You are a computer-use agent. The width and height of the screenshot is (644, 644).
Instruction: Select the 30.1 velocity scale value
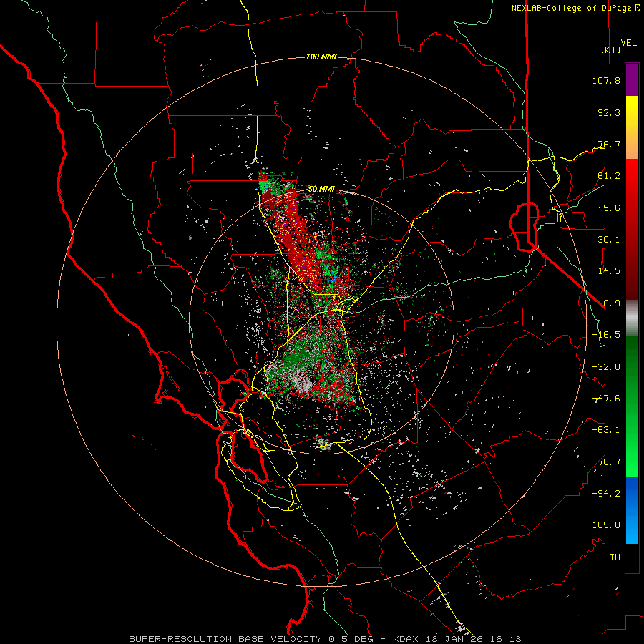pos(609,240)
